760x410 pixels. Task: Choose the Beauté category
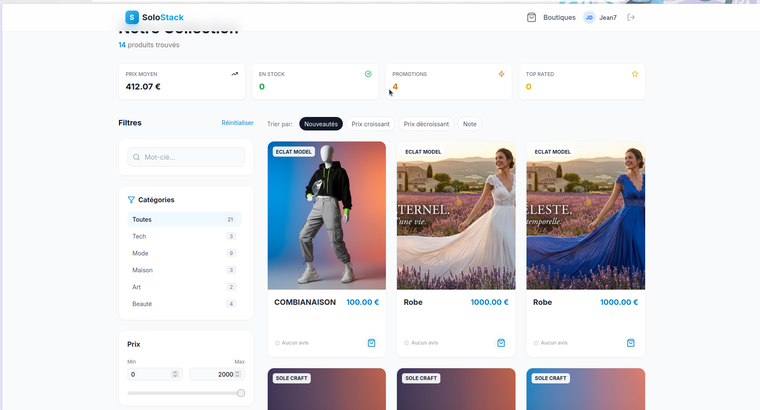tap(142, 303)
